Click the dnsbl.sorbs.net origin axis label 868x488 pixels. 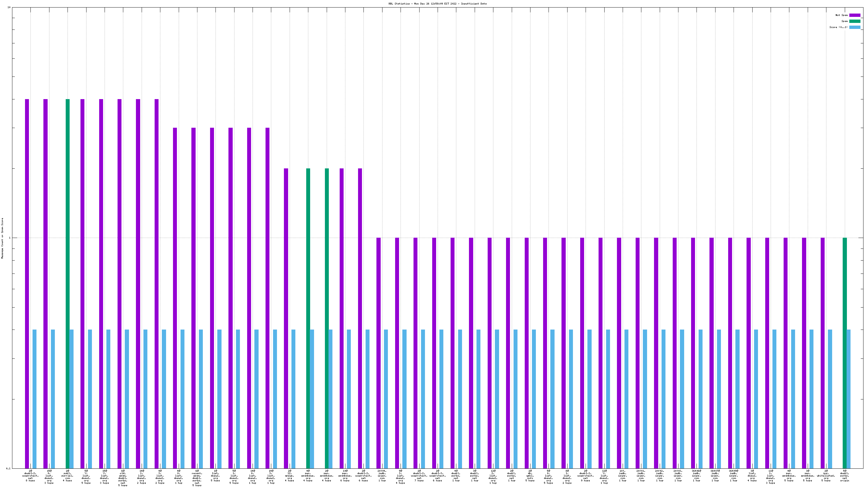pos(844,476)
